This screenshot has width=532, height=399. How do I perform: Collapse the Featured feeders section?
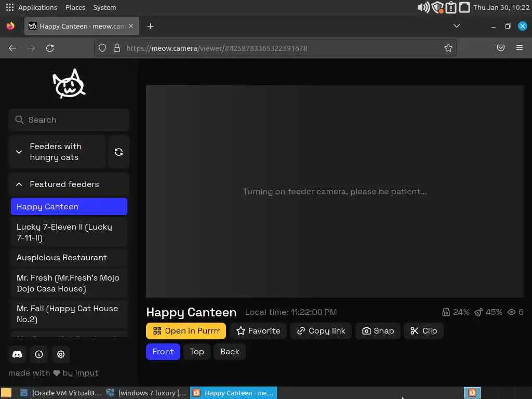(69, 184)
